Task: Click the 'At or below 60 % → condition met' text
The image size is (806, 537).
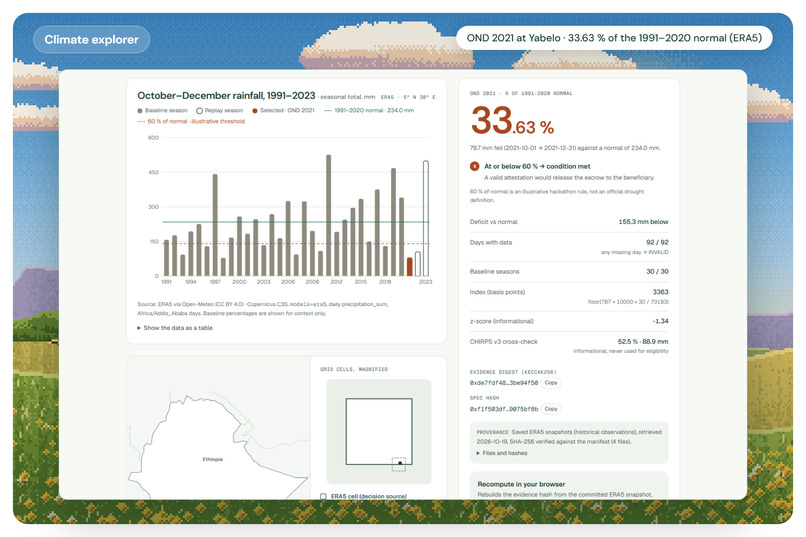Action: [x=537, y=166]
